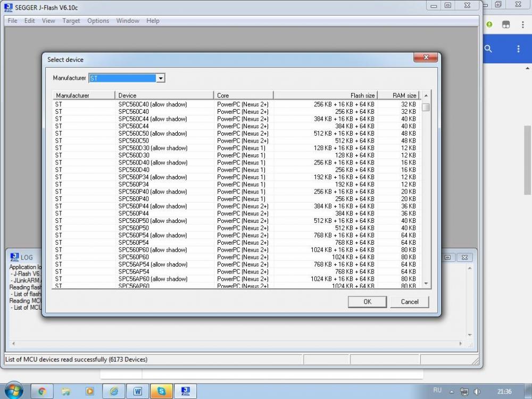
Task: Sort by the Core column header
Action: pos(243,95)
